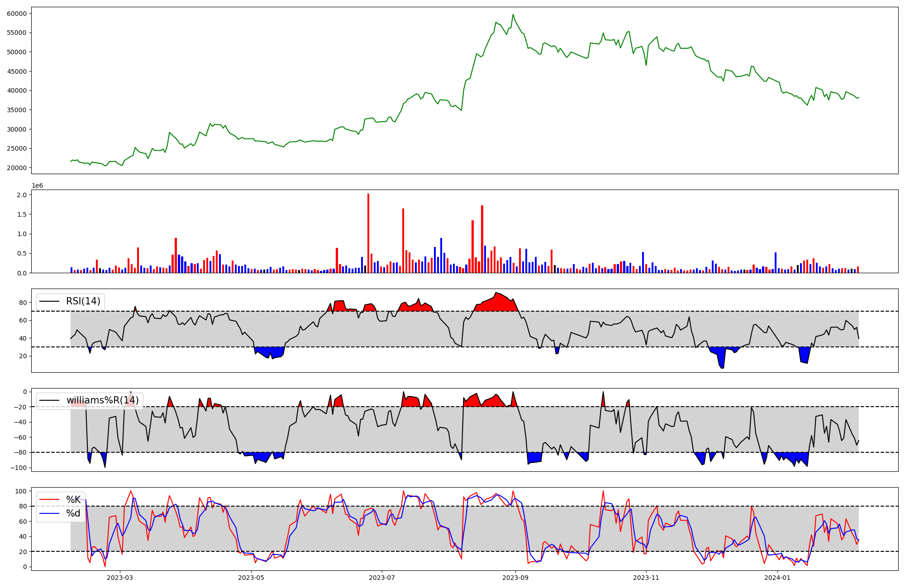Click the green price line's highest peak
This screenshot has height=588, width=905.
click(513, 15)
